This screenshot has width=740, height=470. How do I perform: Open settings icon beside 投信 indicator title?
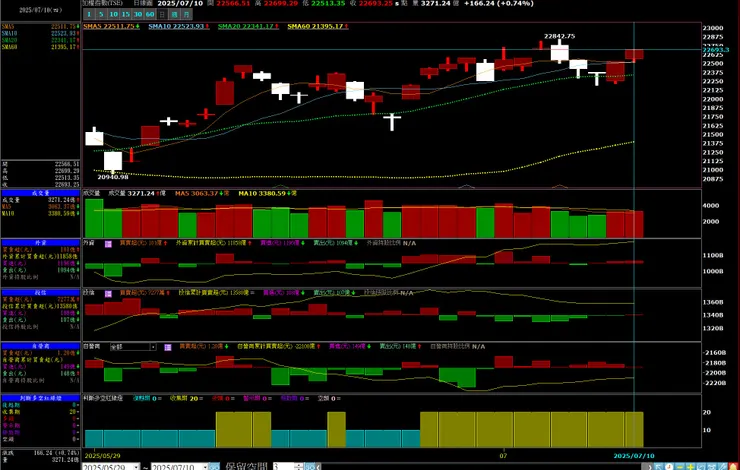pyautogui.click(x=108, y=294)
